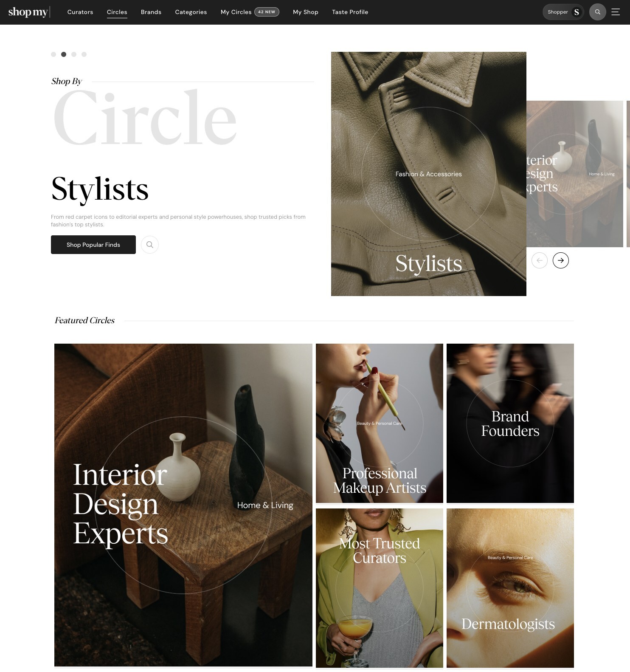
Task: Open the Taste Profile link
Action: pos(350,12)
